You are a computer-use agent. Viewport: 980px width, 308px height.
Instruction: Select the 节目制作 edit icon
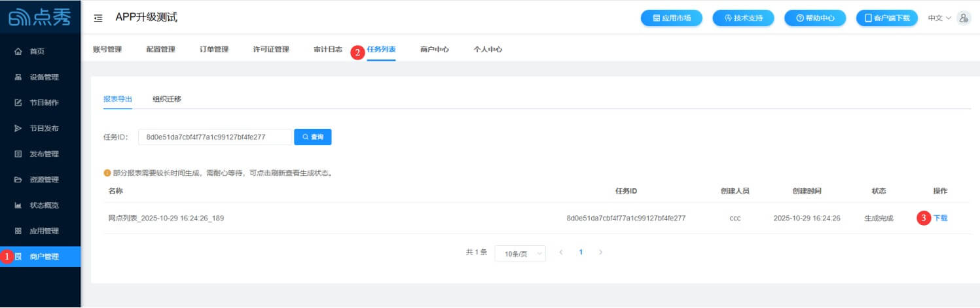point(18,103)
